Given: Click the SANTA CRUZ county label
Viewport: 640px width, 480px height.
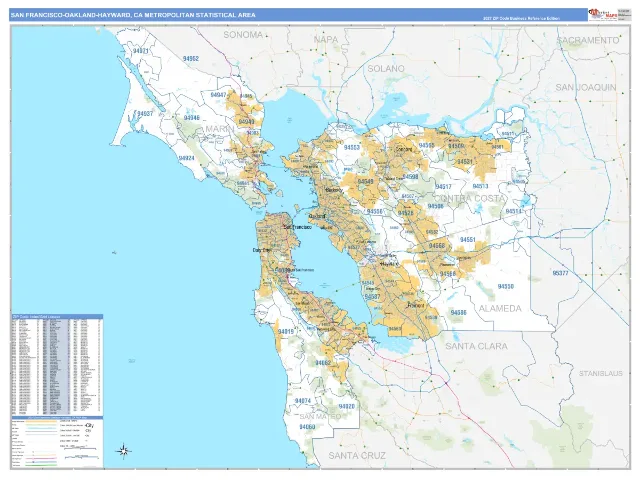Looking at the screenshot, I should coord(357,456).
